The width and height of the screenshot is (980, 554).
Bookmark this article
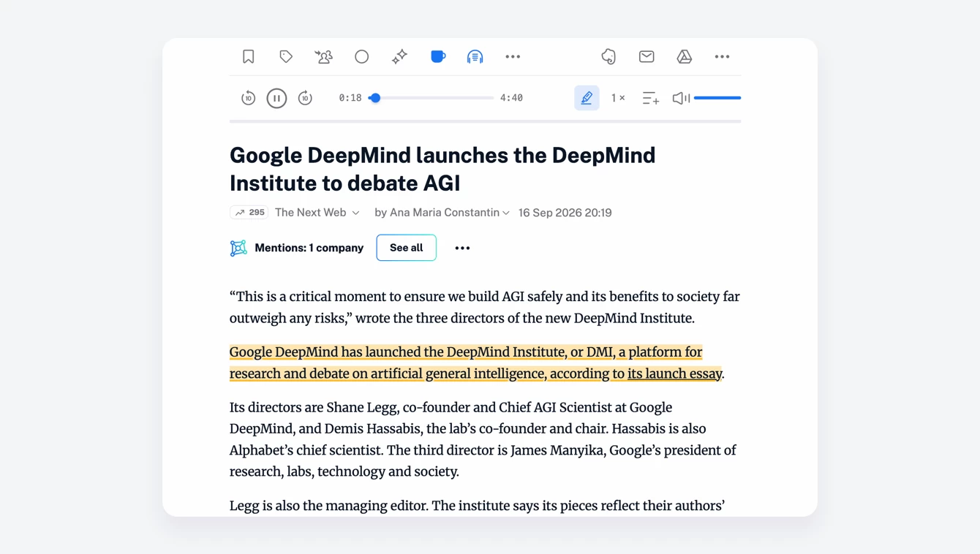[249, 56]
